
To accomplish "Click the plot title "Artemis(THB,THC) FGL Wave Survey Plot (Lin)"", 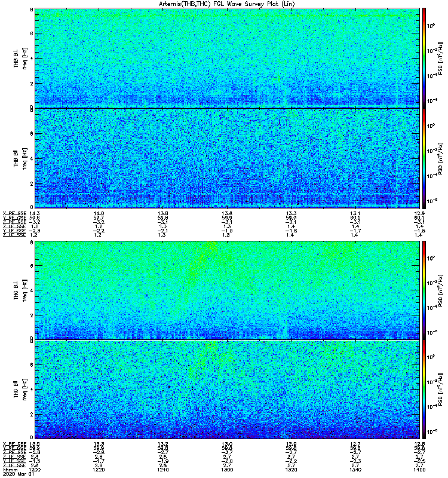I will point(226,4).
